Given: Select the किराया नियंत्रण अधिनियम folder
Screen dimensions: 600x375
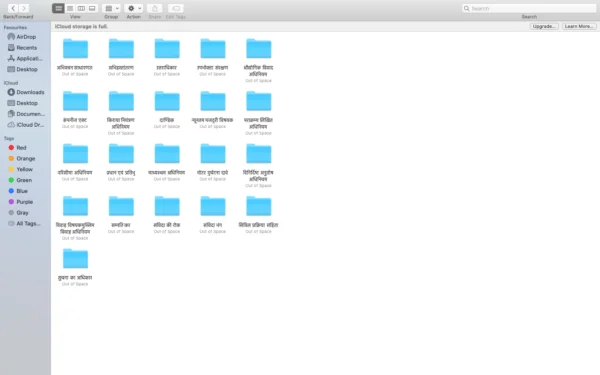Looking at the screenshot, I should [121, 101].
